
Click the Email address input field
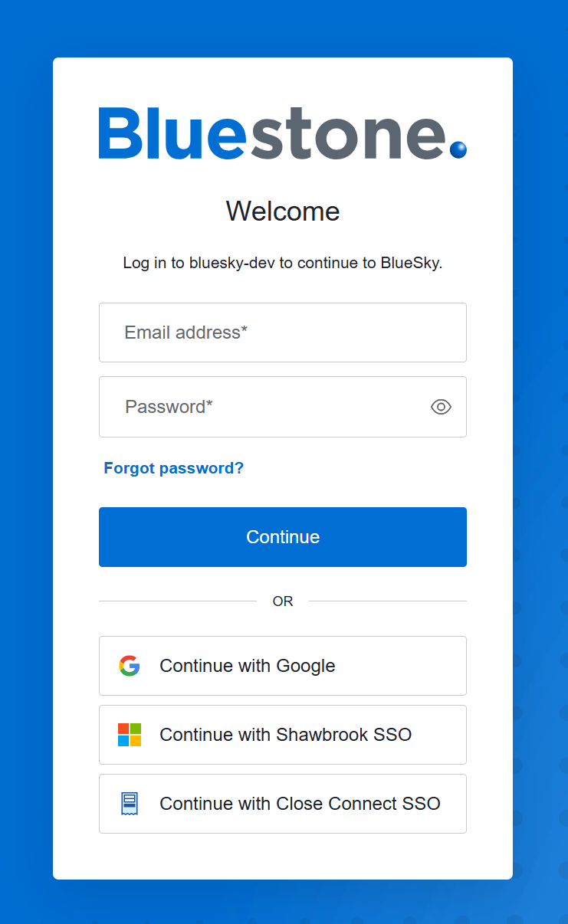pyautogui.click(x=283, y=332)
